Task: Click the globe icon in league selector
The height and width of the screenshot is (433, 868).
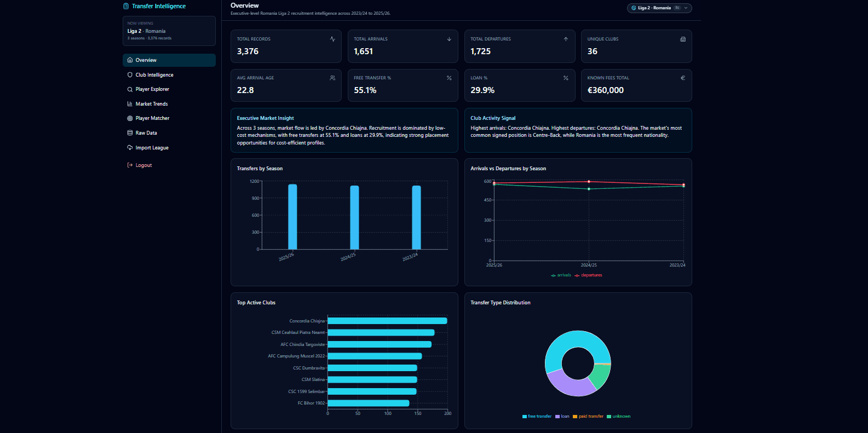Action: tap(634, 8)
